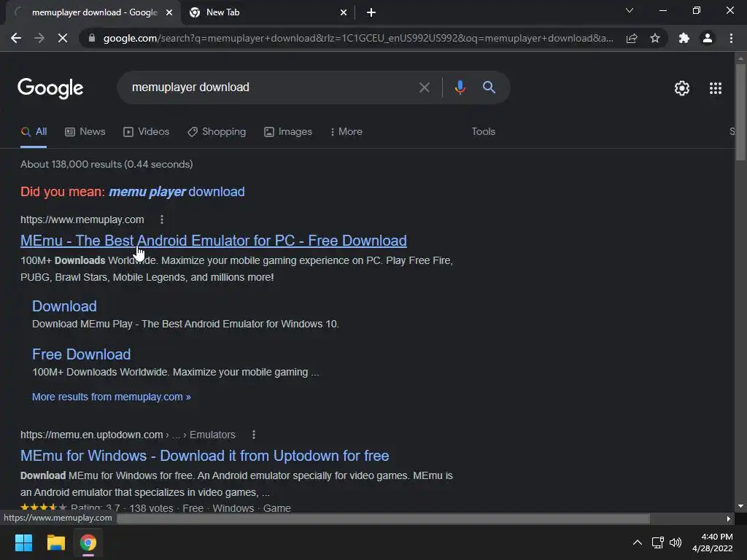The width and height of the screenshot is (747, 560).
Task: Open the Windows Start menu
Action: point(23,542)
